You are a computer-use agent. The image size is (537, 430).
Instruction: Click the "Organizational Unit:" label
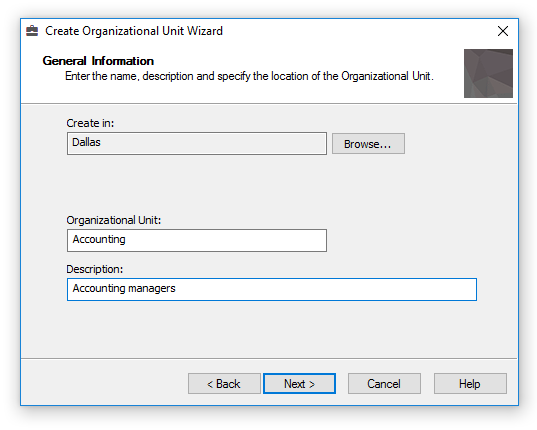tap(113, 220)
